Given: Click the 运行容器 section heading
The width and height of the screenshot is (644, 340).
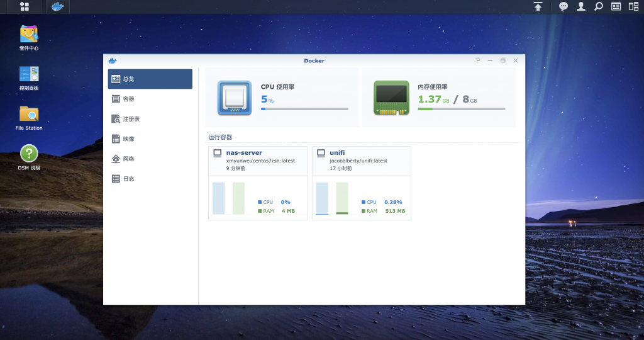Looking at the screenshot, I should click(x=220, y=137).
